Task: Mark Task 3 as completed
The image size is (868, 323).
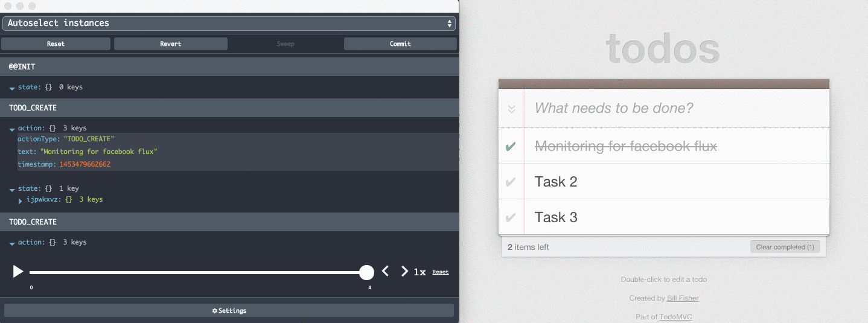Action: click(x=511, y=217)
